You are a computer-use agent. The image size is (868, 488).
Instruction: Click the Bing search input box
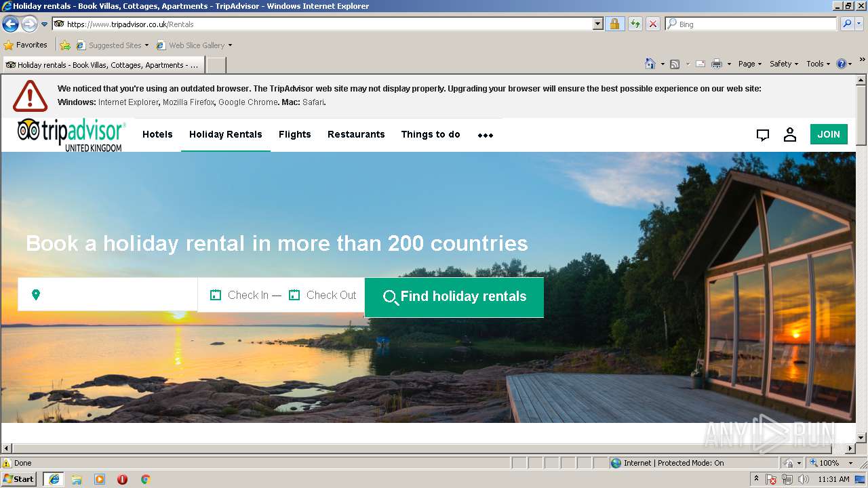click(751, 24)
